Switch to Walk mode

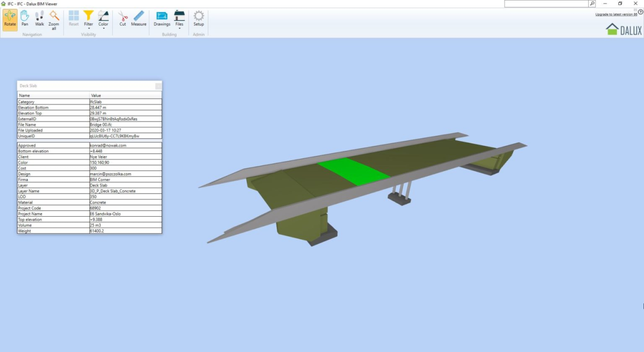coord(39,19)
